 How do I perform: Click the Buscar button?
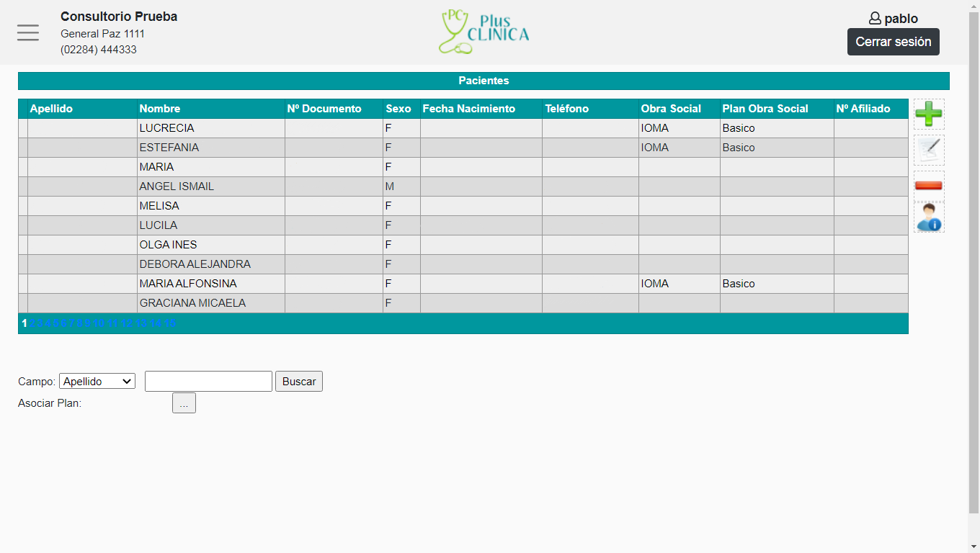pyautogui.click(x=298, y=382)
